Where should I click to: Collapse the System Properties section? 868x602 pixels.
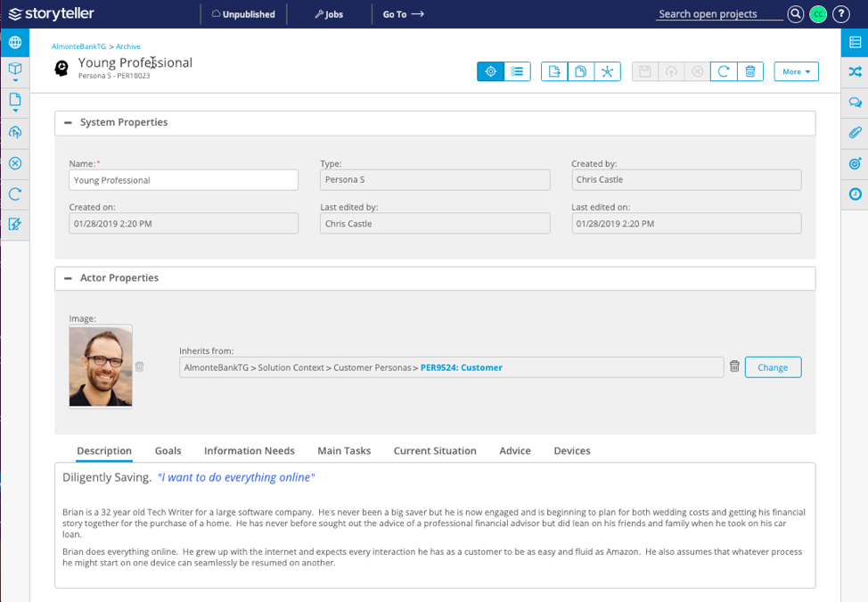[x=68, y=123]
